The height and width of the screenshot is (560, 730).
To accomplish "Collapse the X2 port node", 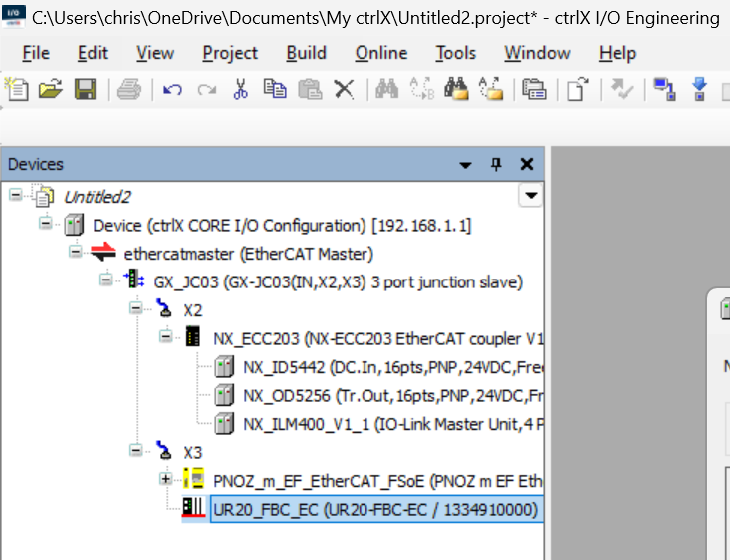I will [x=136, y=308].
